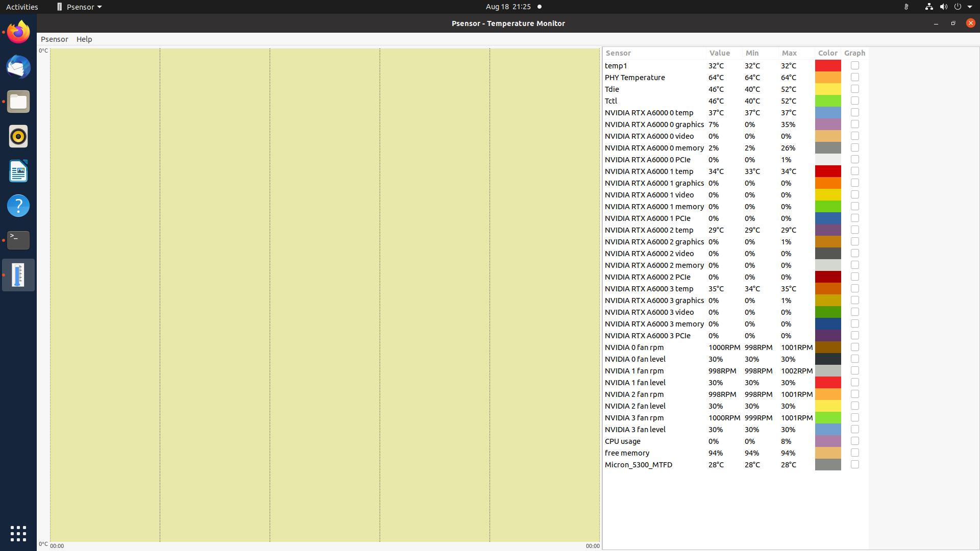Enable graph for Micron_5300_MTFD

(855, 464)
